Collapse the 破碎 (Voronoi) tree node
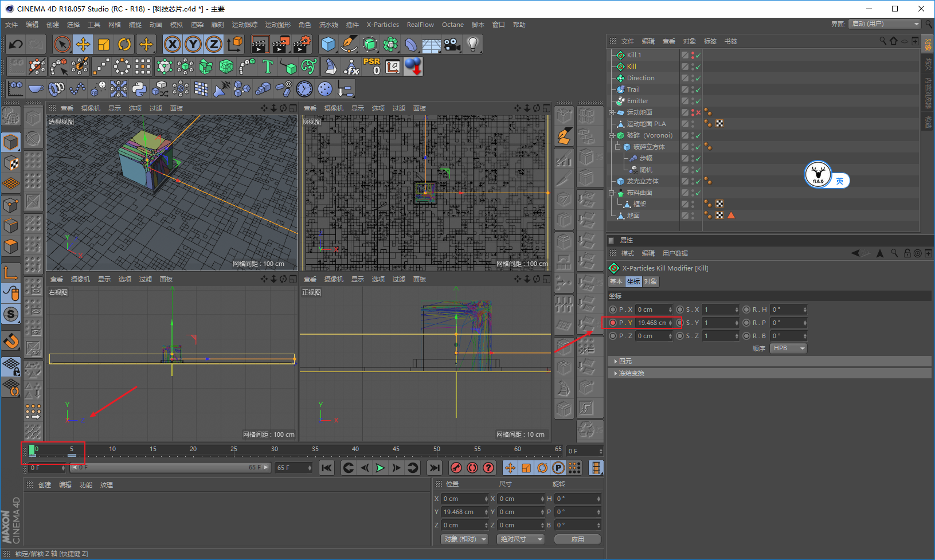 coord(612,136)
